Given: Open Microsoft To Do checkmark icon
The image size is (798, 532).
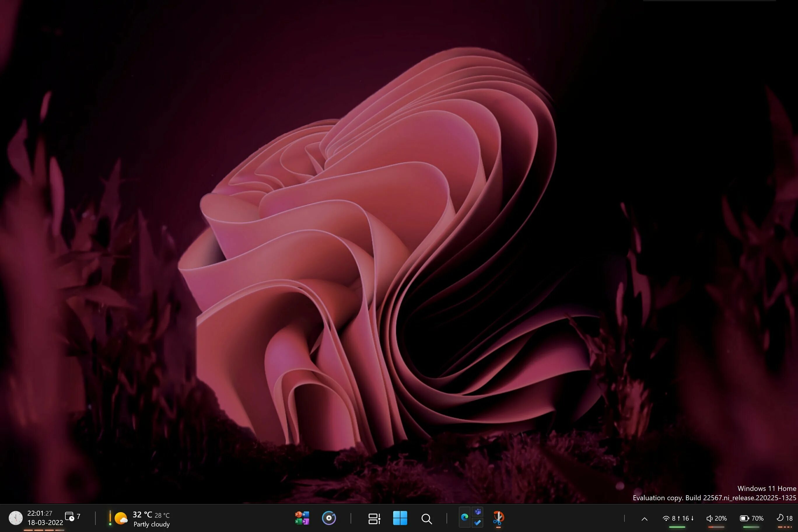Looking at the screenshot, I should tap(478, 522).
